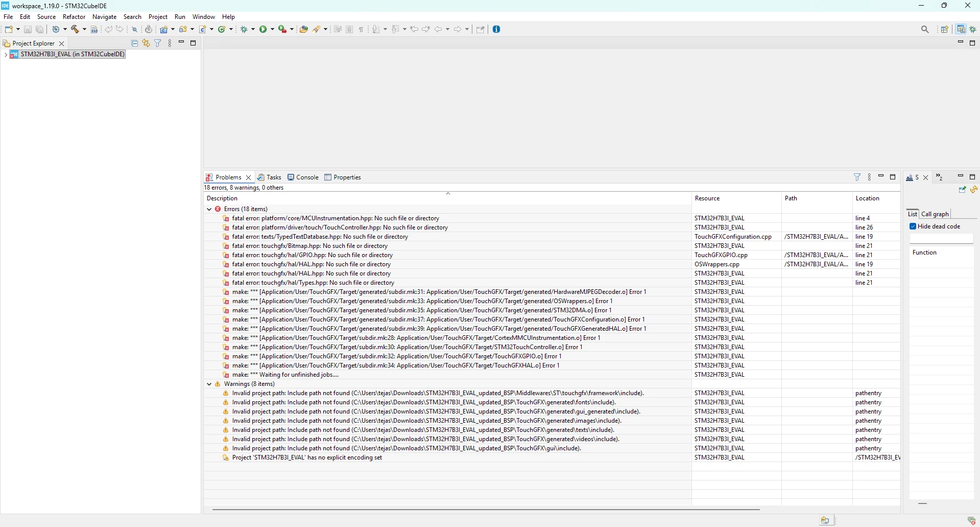Switch to the Tasks tab

[270, 177]
